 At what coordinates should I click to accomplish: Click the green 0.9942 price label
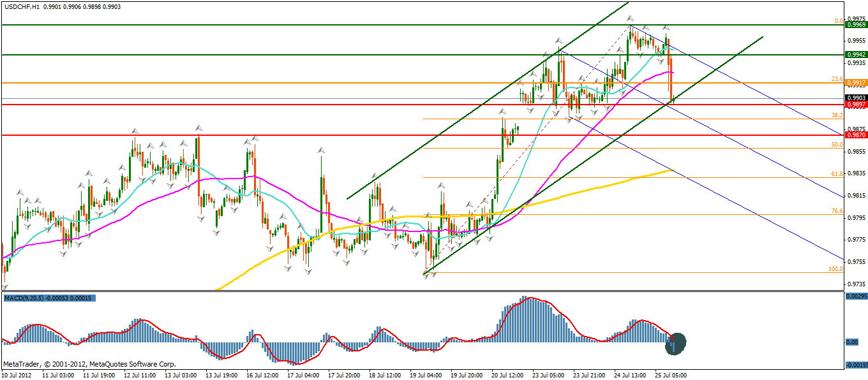tap(855, 55)
